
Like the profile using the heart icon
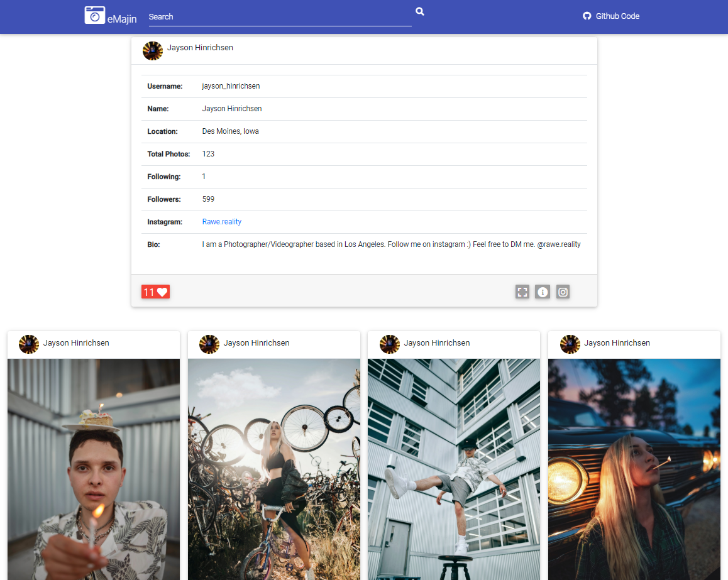tap(163, 292)
